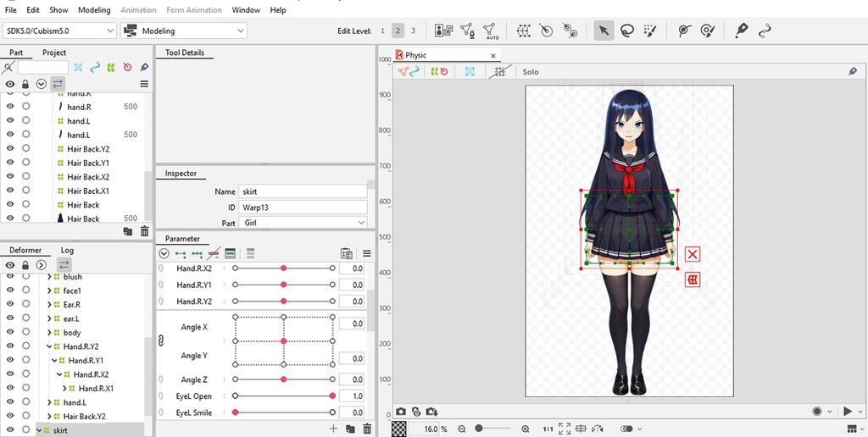Image resolution: width=868 pixels, height=437 pixels.
Task: Hide the blush deformer
Action: tap(10, 277)
